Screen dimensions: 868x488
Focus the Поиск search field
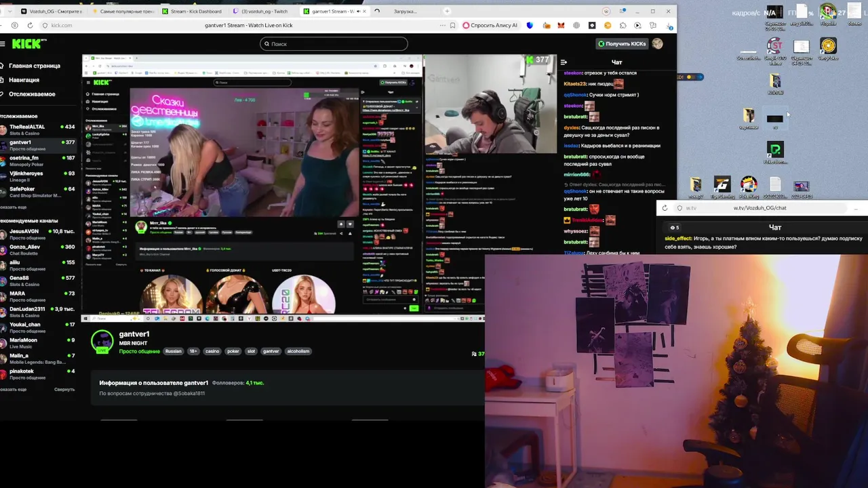coord(334,43)
